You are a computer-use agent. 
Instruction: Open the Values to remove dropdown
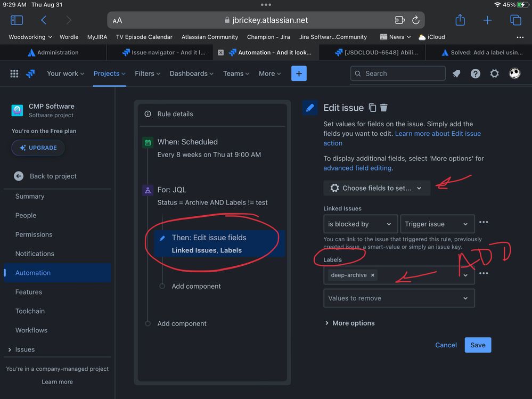(x=399, y=298)
